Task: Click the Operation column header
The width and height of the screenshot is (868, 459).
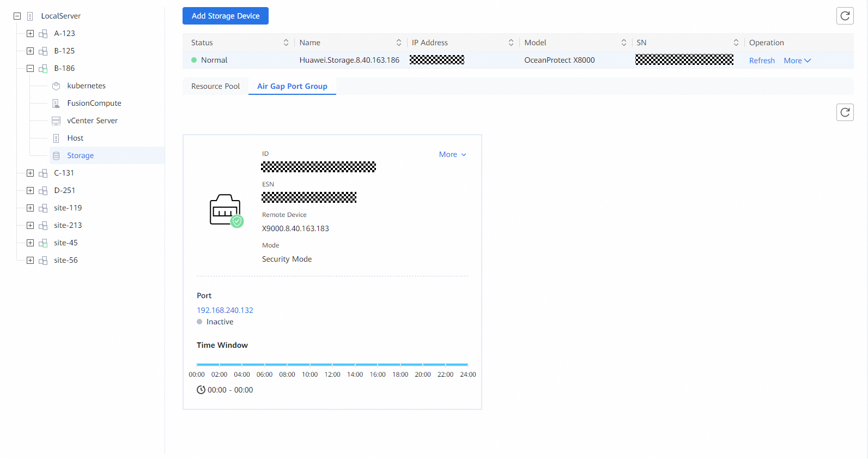Action: point(767,43)
